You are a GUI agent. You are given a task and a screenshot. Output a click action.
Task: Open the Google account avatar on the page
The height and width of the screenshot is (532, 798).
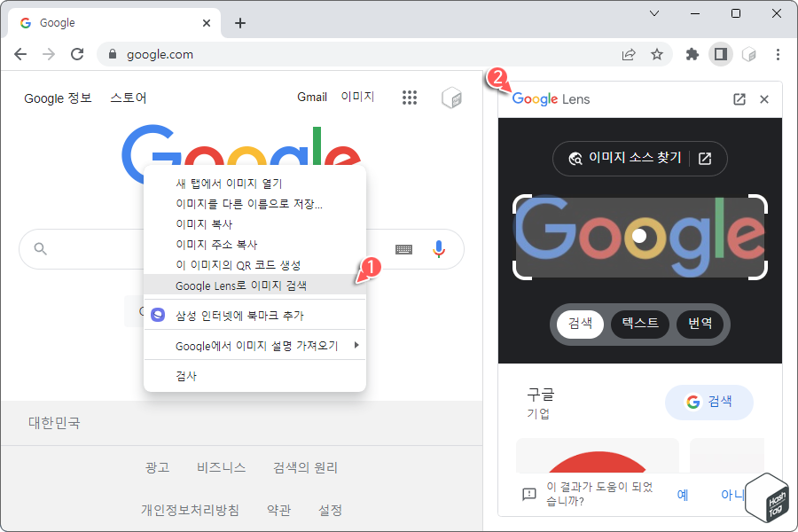(451, 98)
